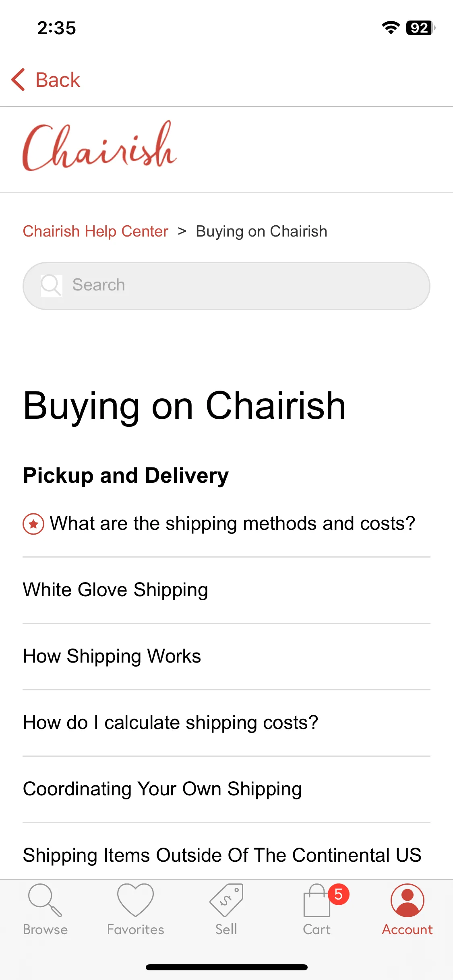
Task: Click the search magnifier icon in field
Action: (51, 286)
